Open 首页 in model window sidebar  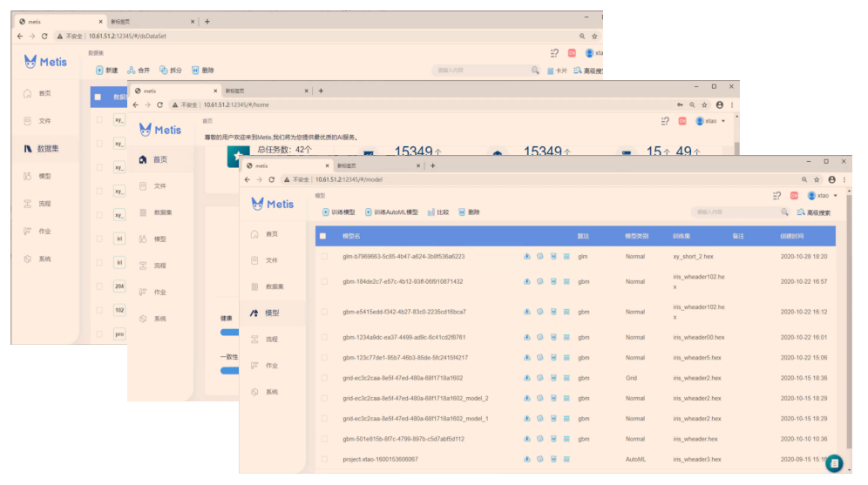272,234
